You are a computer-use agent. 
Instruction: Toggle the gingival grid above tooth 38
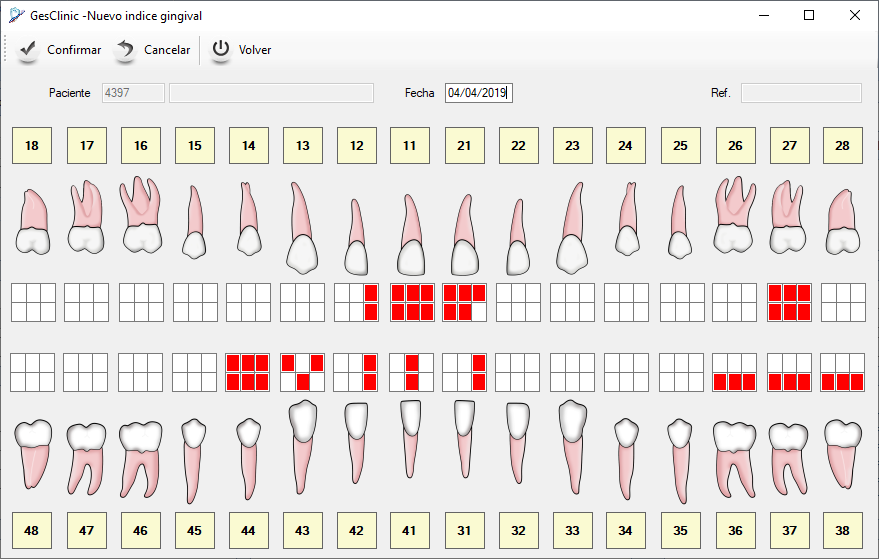(843, 372)
